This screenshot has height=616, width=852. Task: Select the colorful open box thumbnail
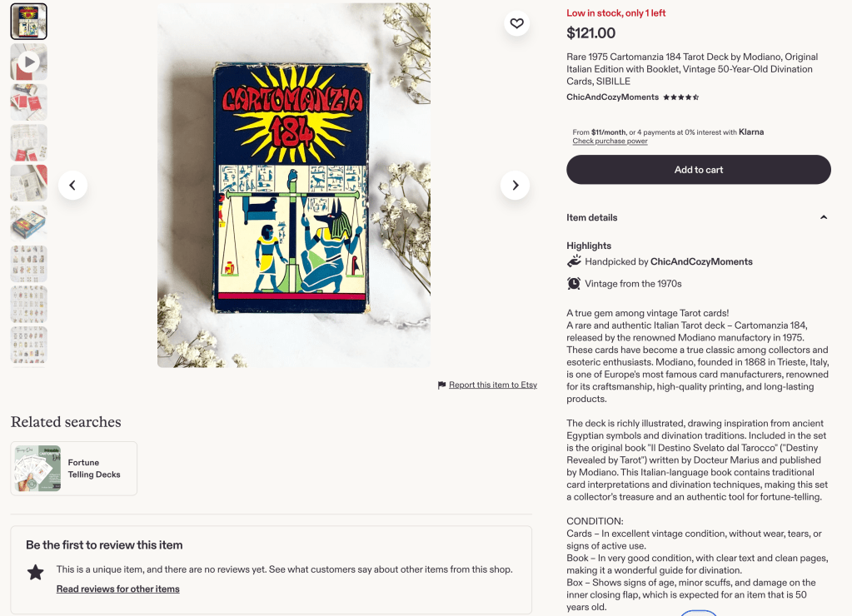29,223
